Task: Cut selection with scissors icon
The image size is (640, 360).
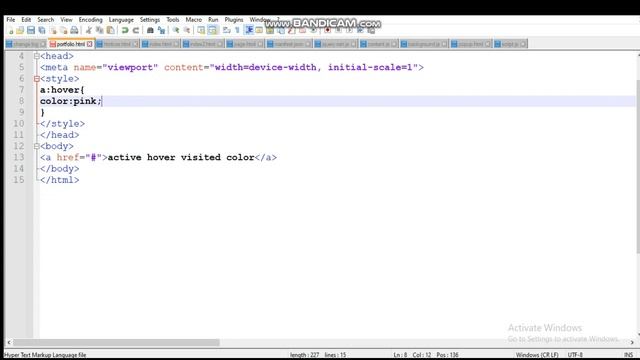Action: (89, 31)
